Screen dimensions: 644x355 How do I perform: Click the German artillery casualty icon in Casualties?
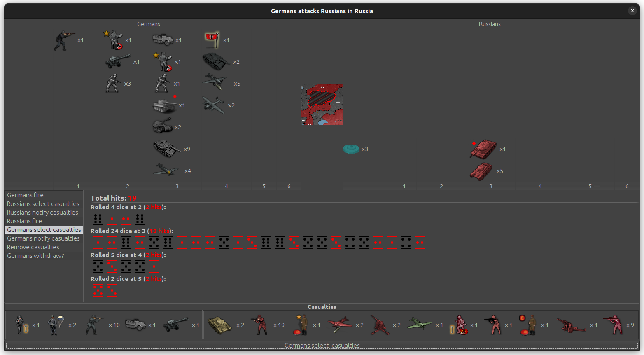coord(176,325)
